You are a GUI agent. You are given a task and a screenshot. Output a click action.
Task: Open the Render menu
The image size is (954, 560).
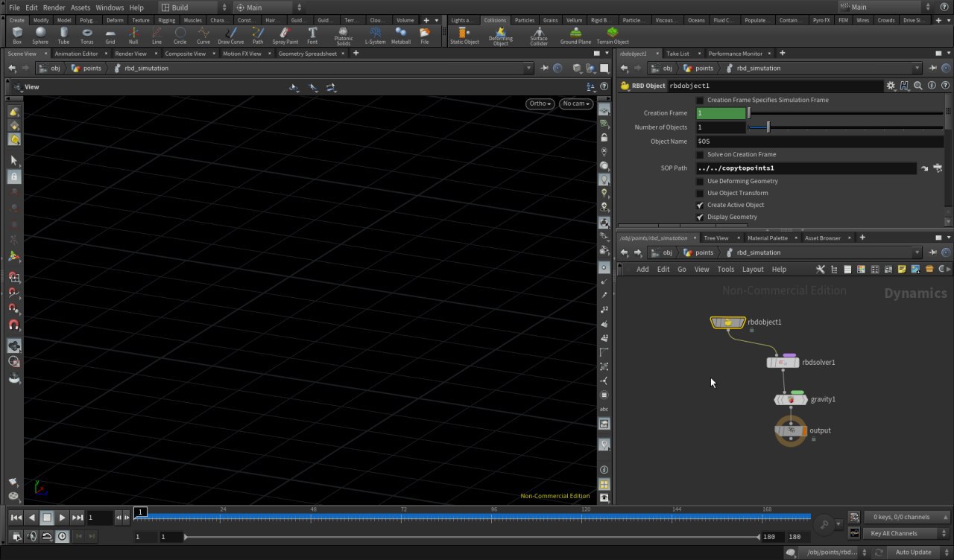pyautogui.click(x=54, y=7)
